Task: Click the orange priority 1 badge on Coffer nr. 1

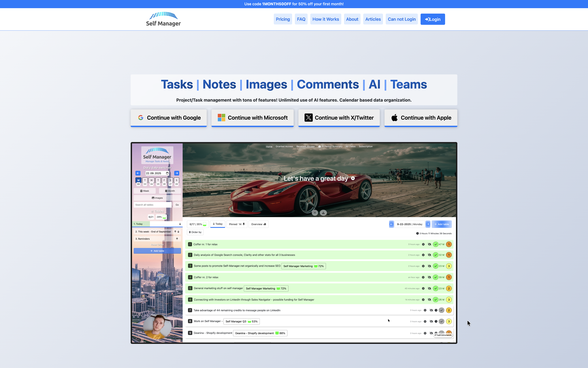Action: (x=449, y=244)
